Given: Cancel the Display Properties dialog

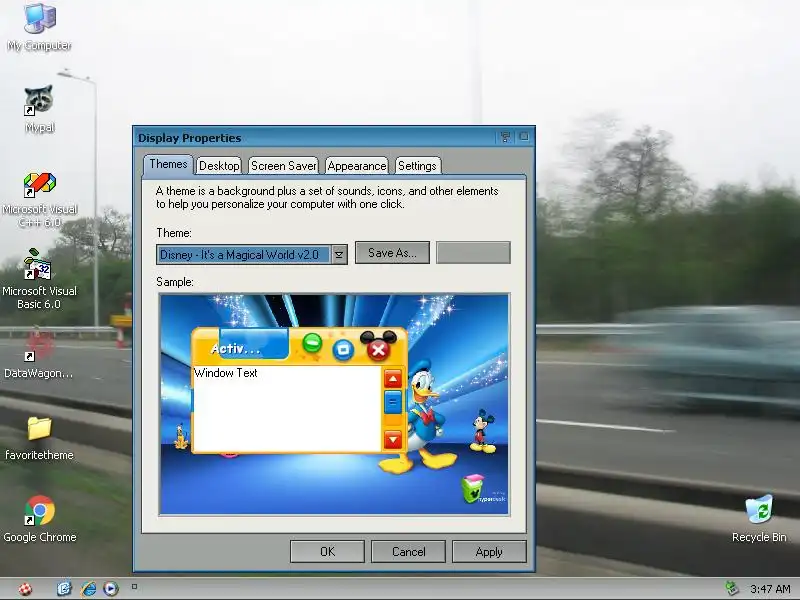Looking at the screenshot, I should [408, 552].
